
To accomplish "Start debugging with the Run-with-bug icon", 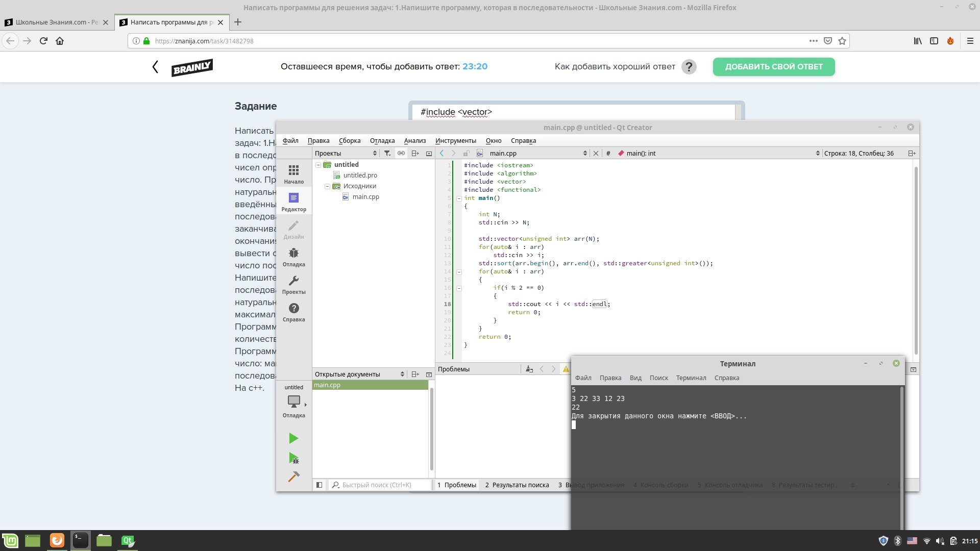I will tap(293, 458).
